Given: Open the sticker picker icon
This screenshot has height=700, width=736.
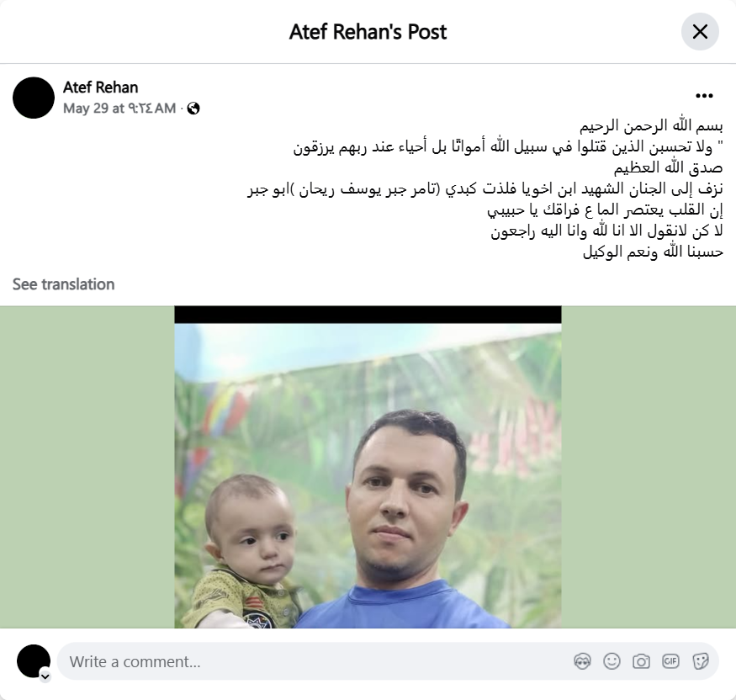Looking at the screenshot, I should point(701,661).
